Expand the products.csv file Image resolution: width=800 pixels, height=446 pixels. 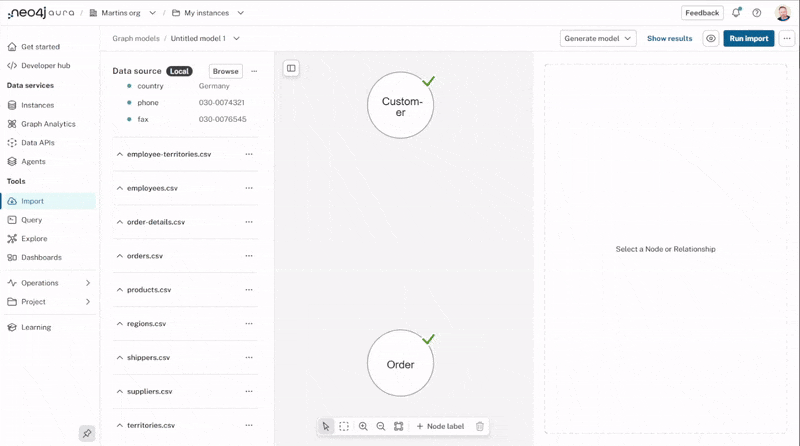[x=119, y=290]
